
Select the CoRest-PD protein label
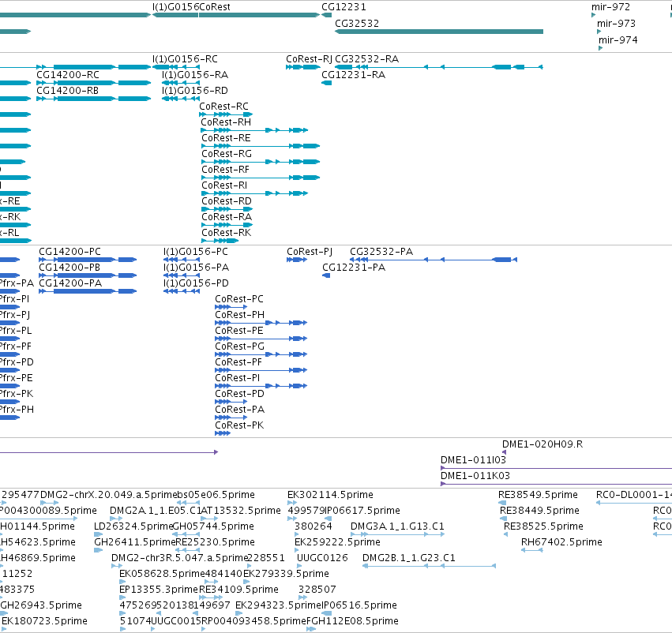[x=239, y=394]
